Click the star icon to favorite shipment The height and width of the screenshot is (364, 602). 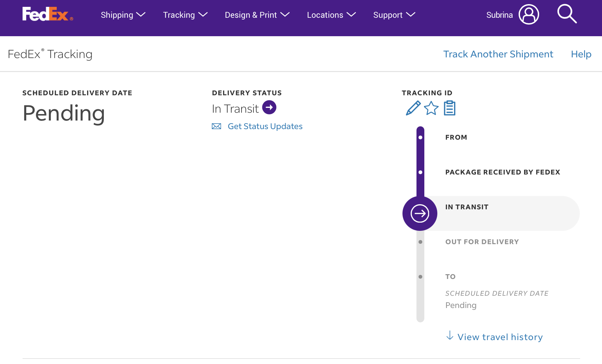coord(431,108)
